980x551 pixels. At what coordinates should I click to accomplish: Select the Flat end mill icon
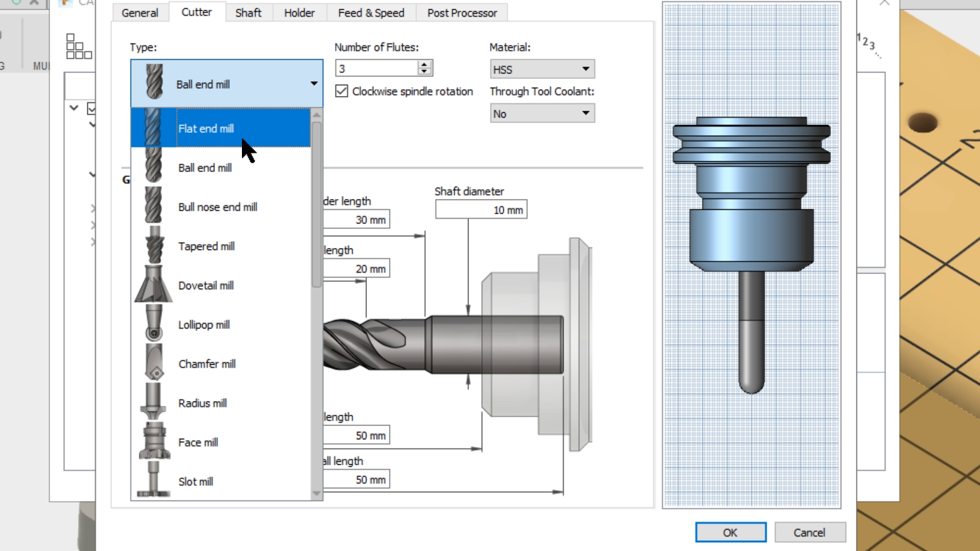[x=153, y=128]
